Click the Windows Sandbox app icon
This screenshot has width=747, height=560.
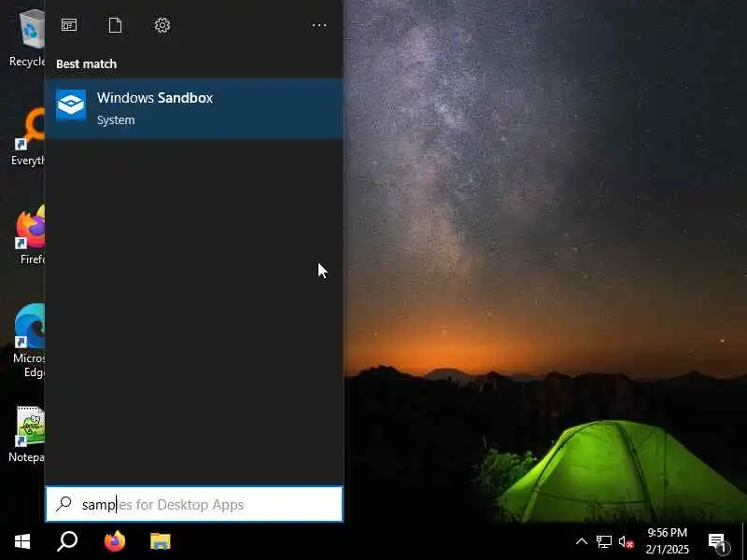coord(71,105)
